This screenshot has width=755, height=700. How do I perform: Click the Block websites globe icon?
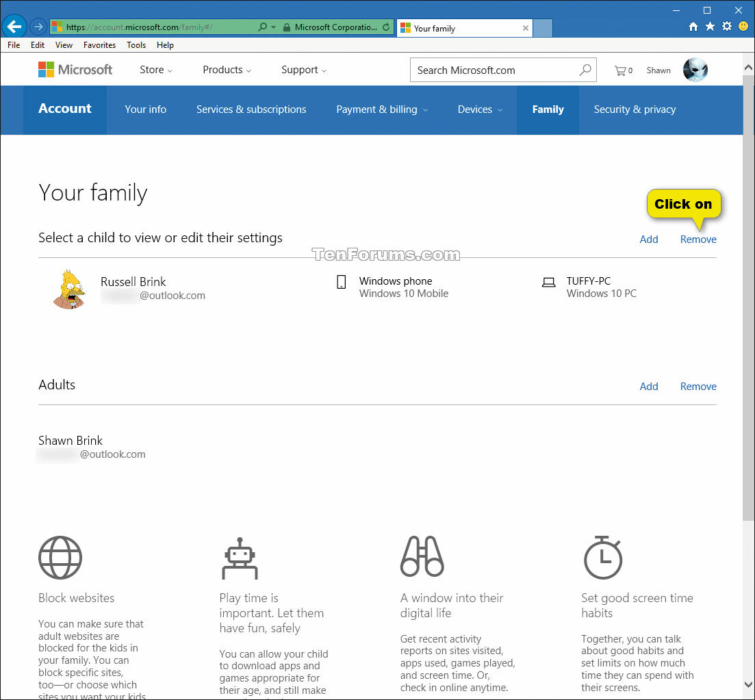tap(60, 558)
